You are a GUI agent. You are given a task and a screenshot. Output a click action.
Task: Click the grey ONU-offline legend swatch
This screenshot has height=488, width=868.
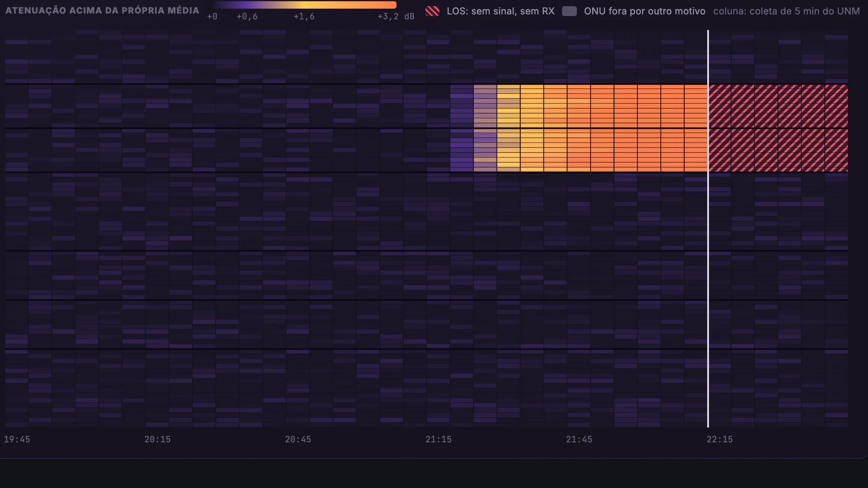[569, 11]
